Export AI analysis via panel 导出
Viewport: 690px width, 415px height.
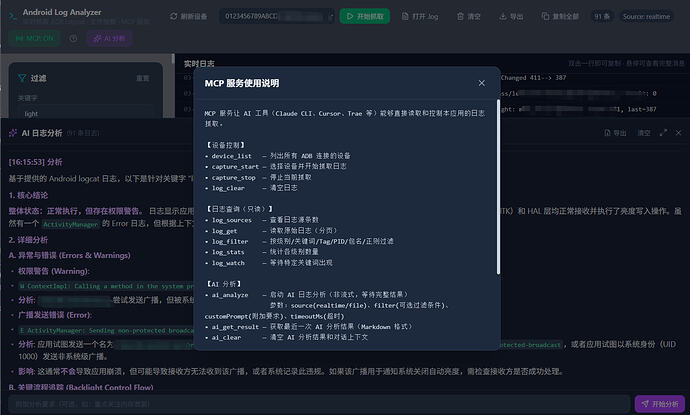tap(615, 132)
